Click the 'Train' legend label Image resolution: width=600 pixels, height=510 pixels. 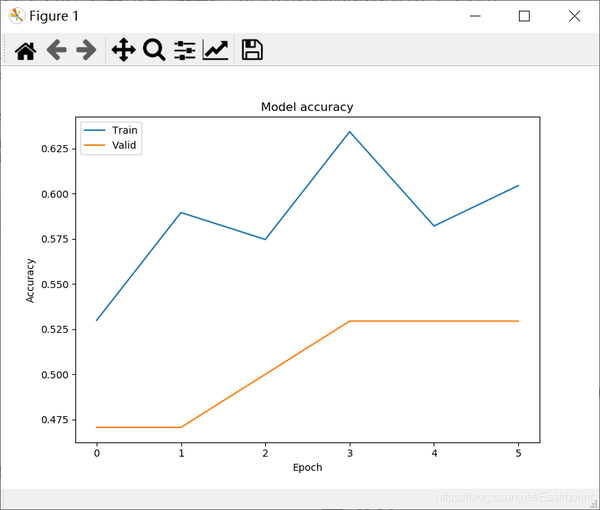(125, 130)
